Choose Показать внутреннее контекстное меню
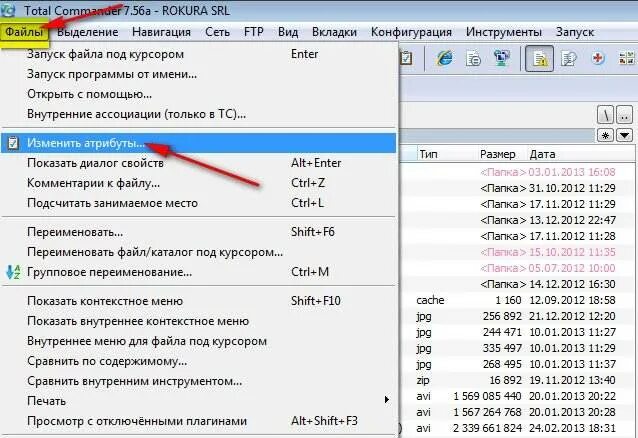638x438 pixels. click(199, 321)
